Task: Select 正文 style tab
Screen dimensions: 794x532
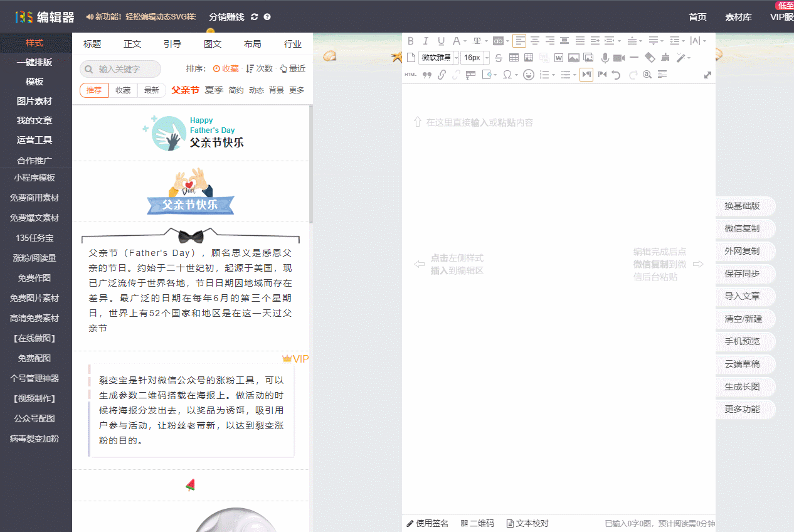Action: pos(132,44)
